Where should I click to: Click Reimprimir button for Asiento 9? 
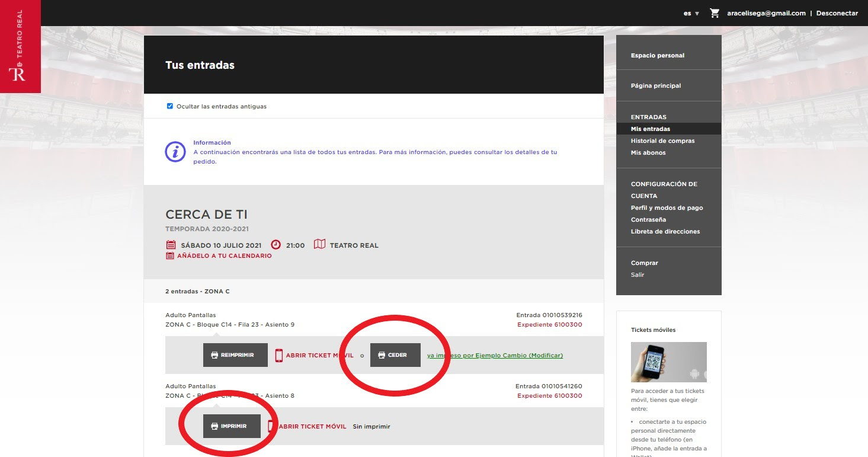[x=235, y=355]
